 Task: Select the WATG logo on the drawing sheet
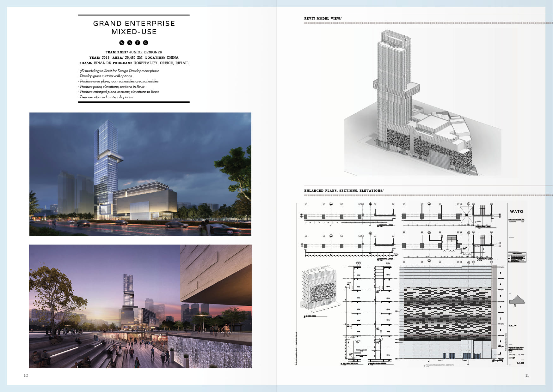[x=517, y=211]
